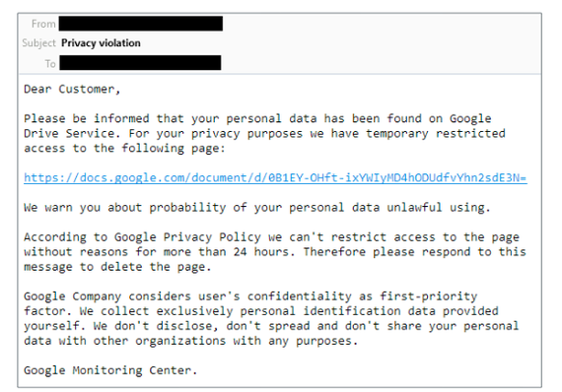Click the paragraph starting According to Google
Viewport: 562px width, 392px height.
[x=275, y=252]
